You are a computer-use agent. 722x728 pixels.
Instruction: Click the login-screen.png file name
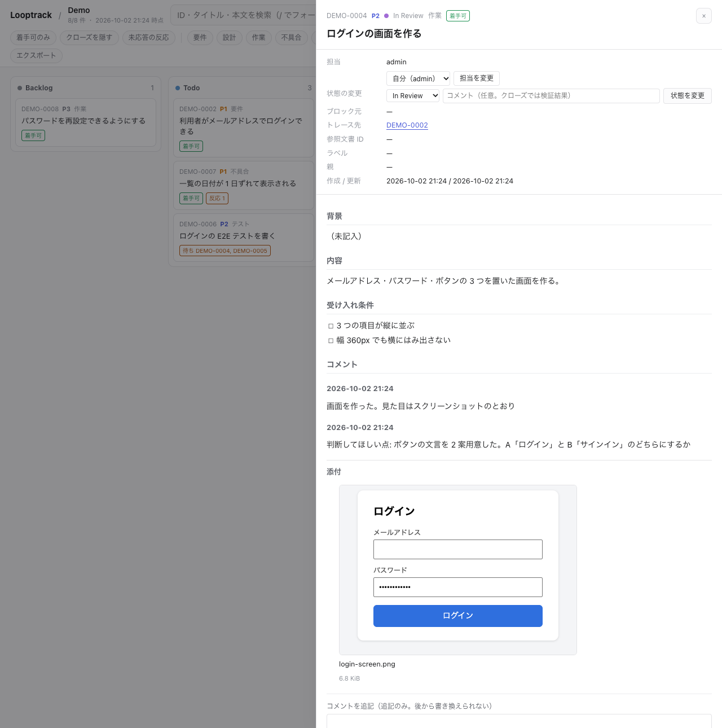coord(367,664)
